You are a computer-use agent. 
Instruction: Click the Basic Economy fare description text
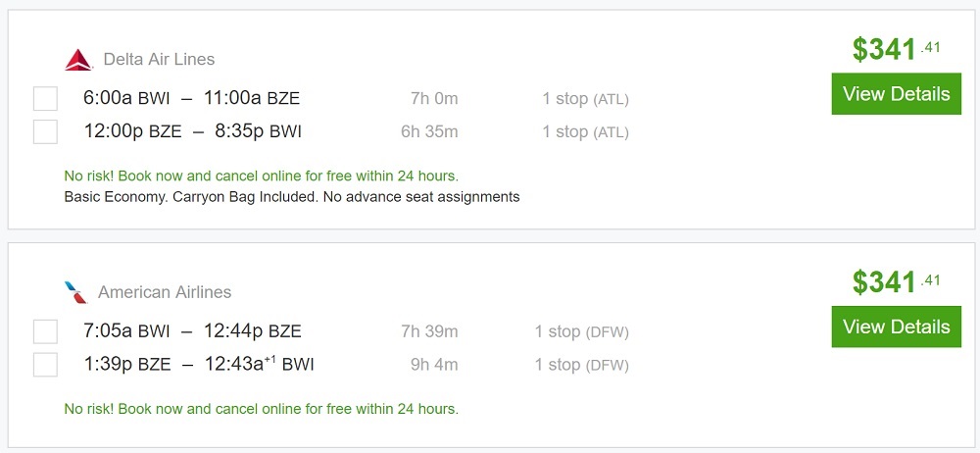tap(291, 197)
